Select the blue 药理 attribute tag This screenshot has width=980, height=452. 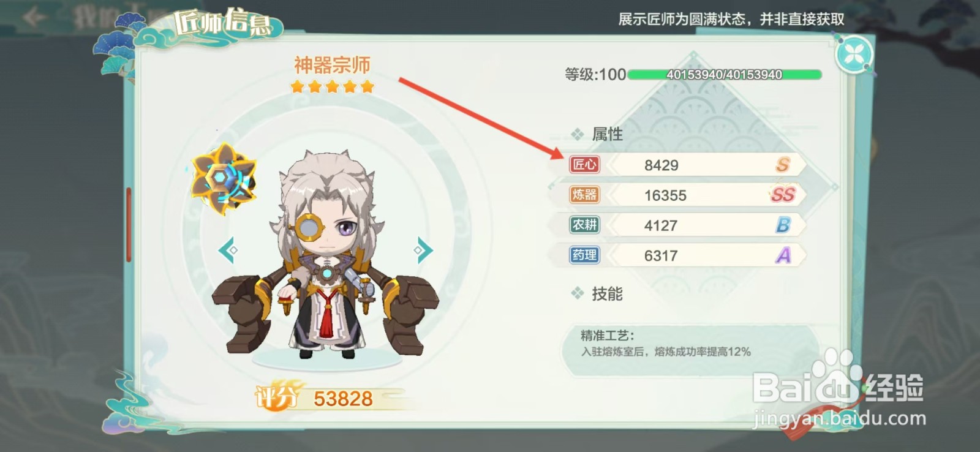(584, 255)
